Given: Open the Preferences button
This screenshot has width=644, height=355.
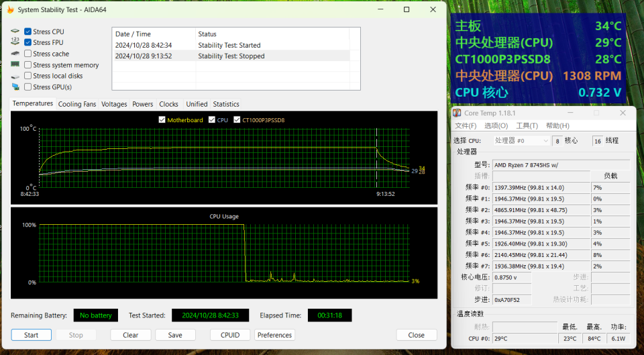Looking at the screenshot, I should tap(275, 335).
